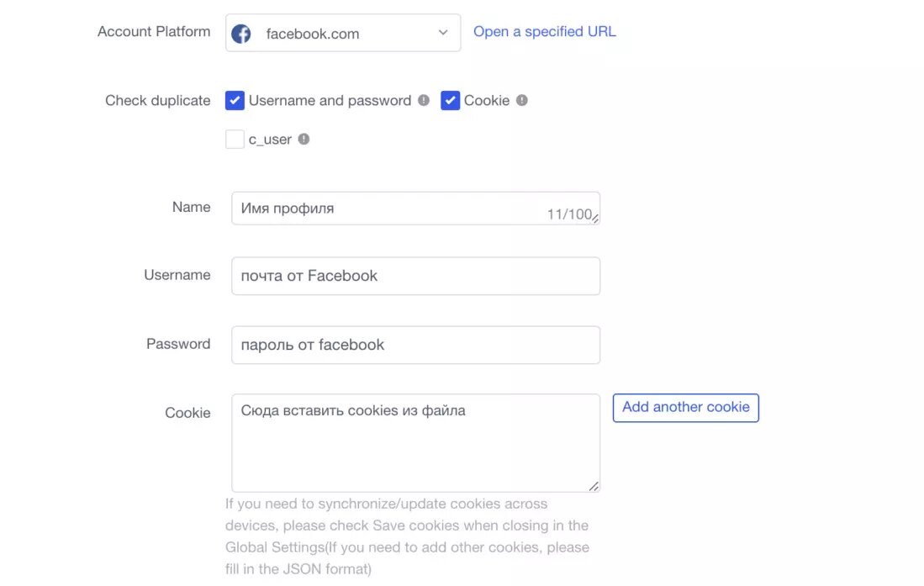Select the facebook.com platform combo box
The image size is (924, 586).
click(x=343, y=33)
